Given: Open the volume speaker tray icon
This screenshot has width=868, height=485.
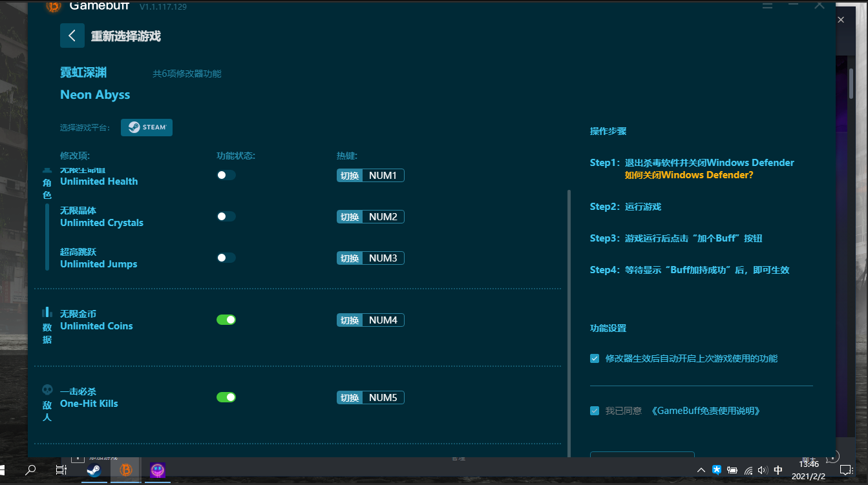Looking at the screenshot, I should pyautogui.click(x=763, y=470).
